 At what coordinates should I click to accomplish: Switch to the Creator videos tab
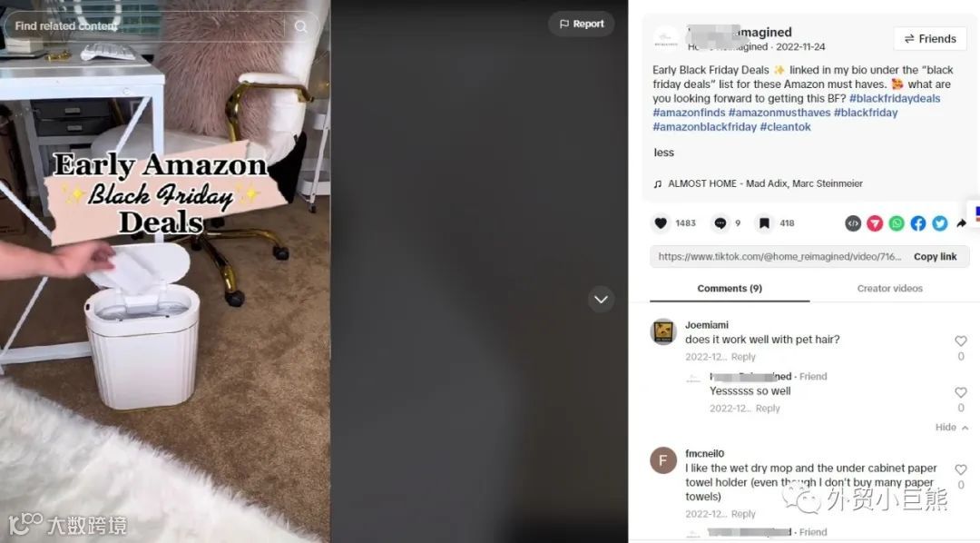click(x=890, y=289)
